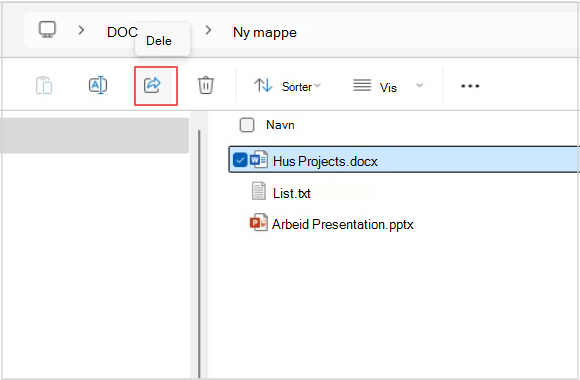Select the highlighted gray navigation pane item
The image size is (580, 380).
point(94,135)
